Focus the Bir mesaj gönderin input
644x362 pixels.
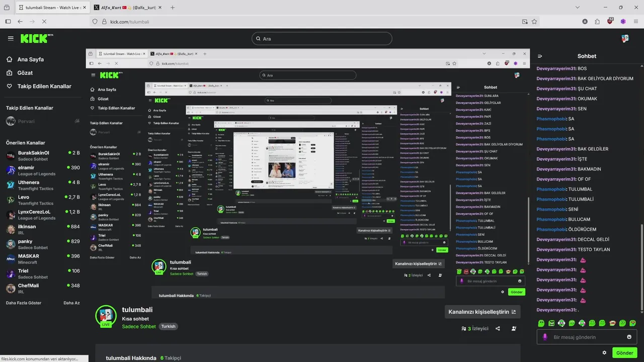coord(587,337)
